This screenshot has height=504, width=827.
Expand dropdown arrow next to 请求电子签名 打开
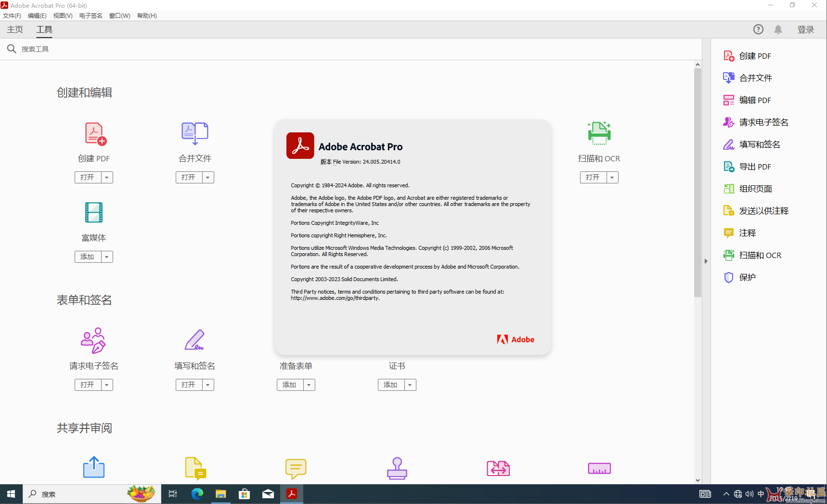point(107,385)
